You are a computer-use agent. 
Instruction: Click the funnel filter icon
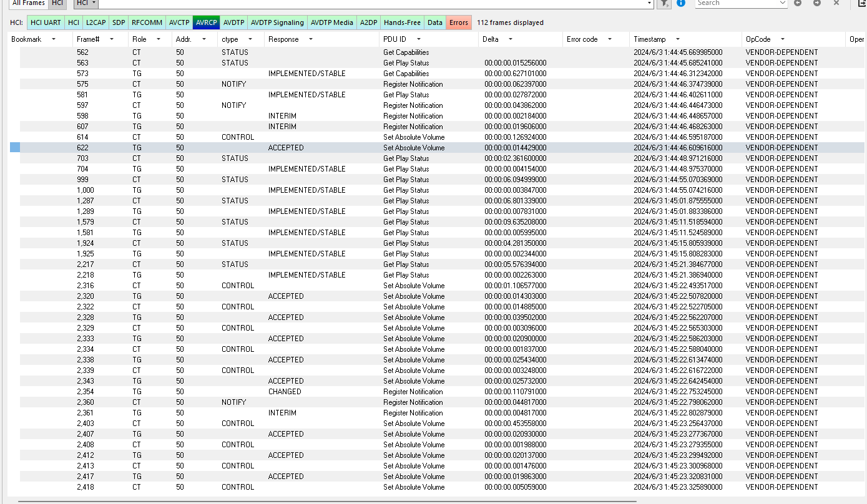[x=665, y=3]
